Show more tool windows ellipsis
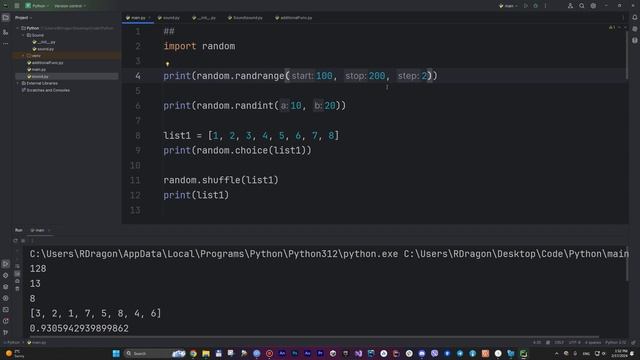Viewport: 640px width, 360px height. pos(5,44)
